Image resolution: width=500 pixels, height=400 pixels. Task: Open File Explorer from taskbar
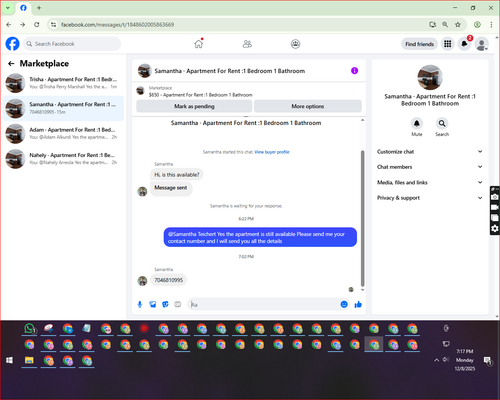click(29, 360)
